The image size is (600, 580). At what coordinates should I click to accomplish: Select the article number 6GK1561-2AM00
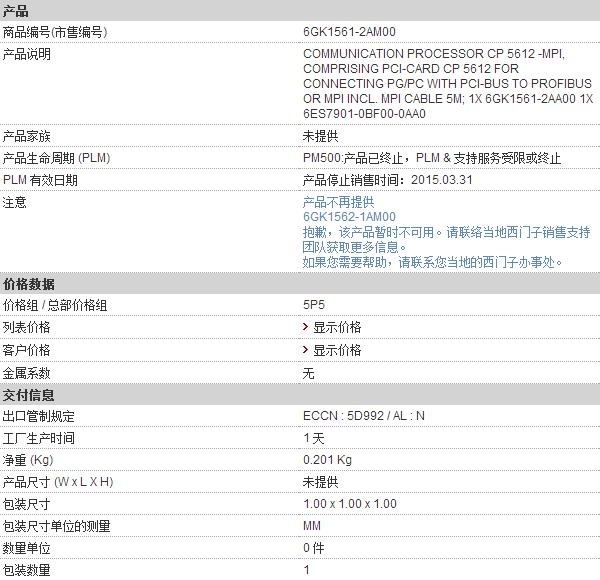tap(349, 31)
